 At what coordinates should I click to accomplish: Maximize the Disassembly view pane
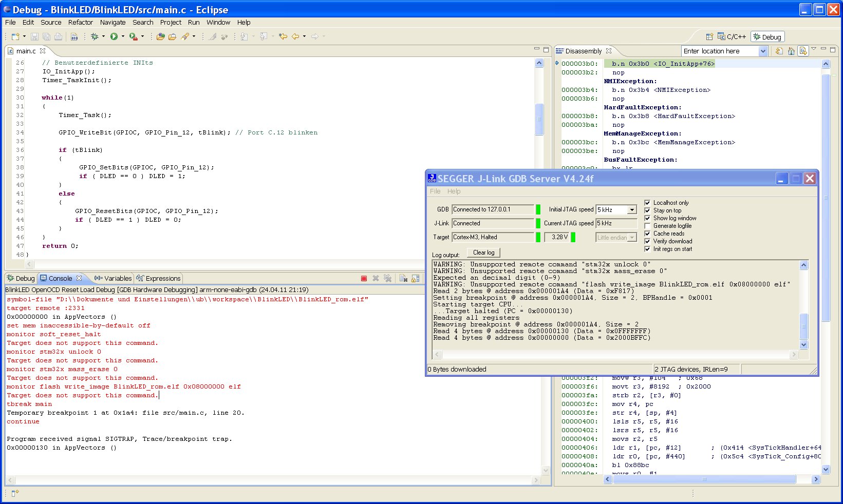[x=833, y=49]
